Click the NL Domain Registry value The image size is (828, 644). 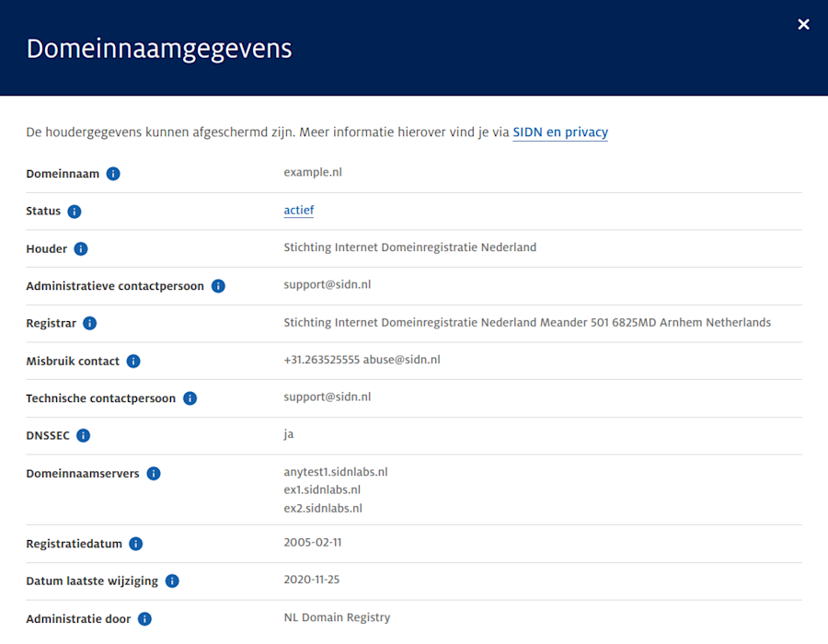[x=337, y=617]
